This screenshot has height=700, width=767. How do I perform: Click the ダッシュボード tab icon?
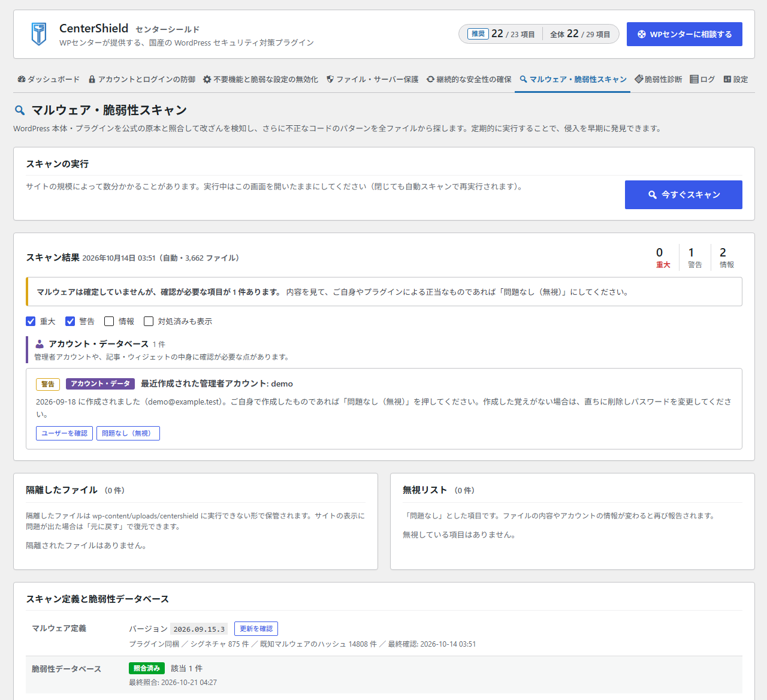coord(22,79)
